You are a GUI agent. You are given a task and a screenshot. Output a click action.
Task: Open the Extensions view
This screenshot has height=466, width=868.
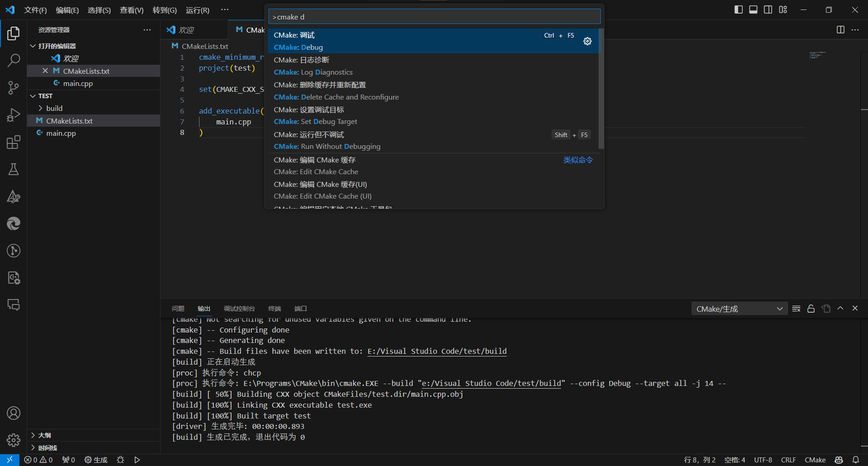pos(14,142)
